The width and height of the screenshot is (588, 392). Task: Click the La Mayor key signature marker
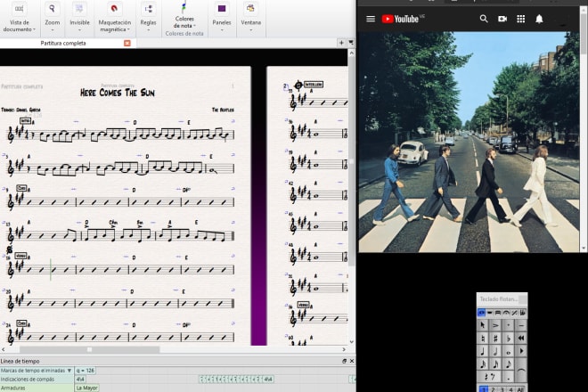(87, 388)
